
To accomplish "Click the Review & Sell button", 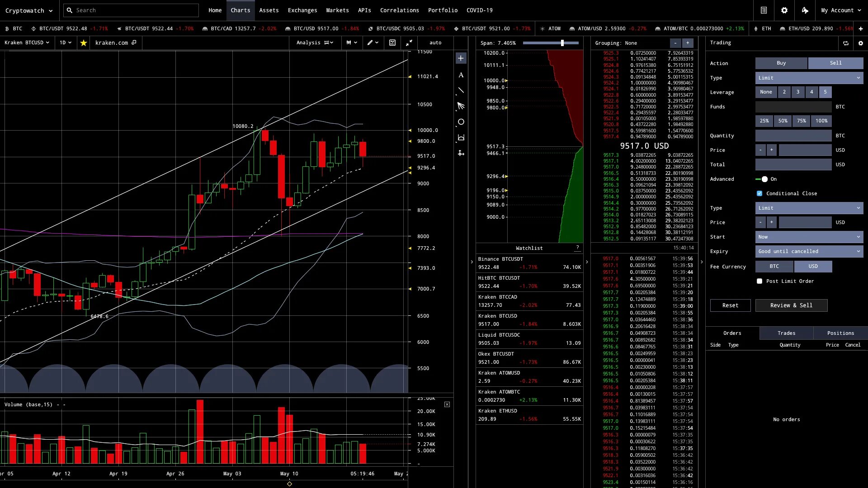I will [791, 305].
